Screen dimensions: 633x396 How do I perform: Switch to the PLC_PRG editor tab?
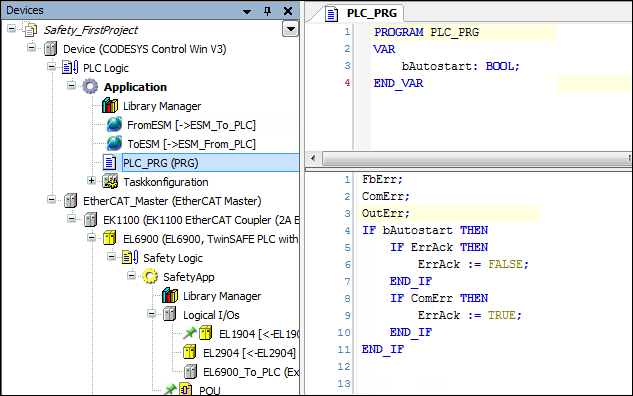click(x=363, y=13)
